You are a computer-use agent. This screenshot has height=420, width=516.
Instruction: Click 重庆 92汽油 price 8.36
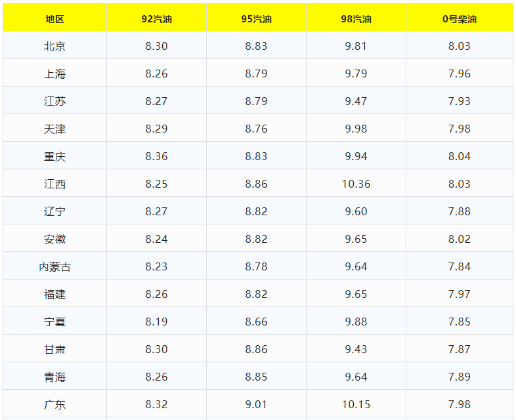[x=157, y=157]
